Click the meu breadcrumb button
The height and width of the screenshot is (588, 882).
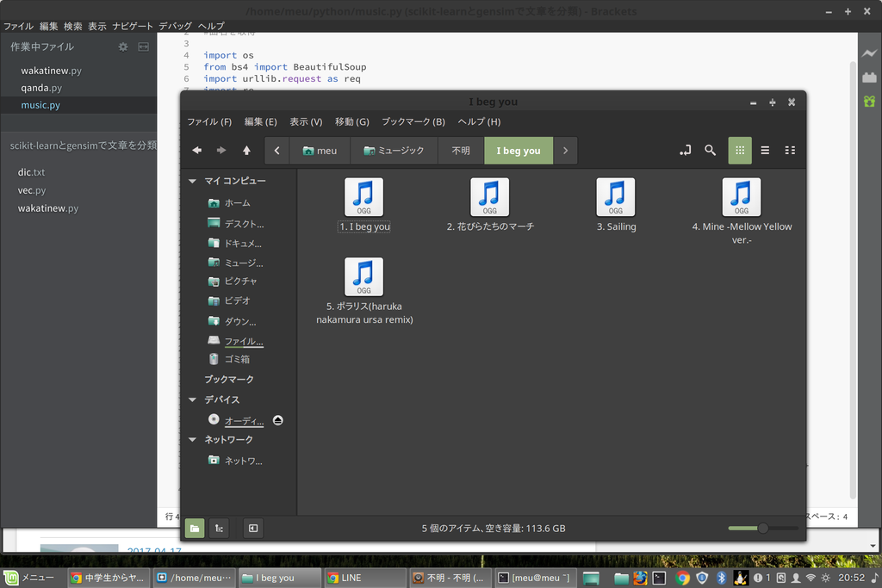tap(320, 150)
